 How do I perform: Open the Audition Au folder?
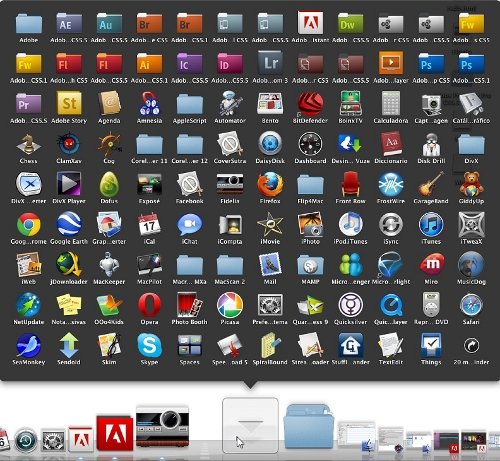click(x=109, y=23)
